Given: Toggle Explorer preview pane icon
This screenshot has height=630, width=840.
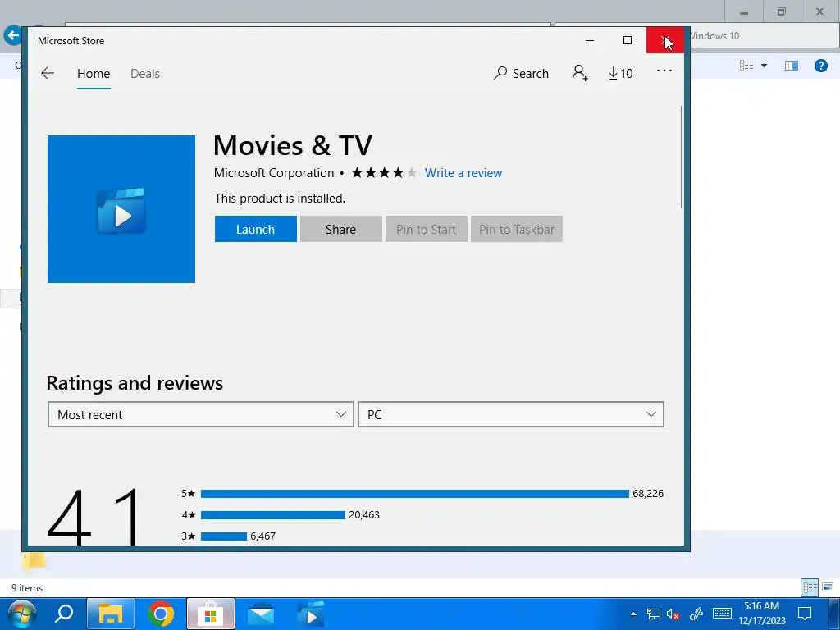Looking at the screenshot, I should click(792, 66).
